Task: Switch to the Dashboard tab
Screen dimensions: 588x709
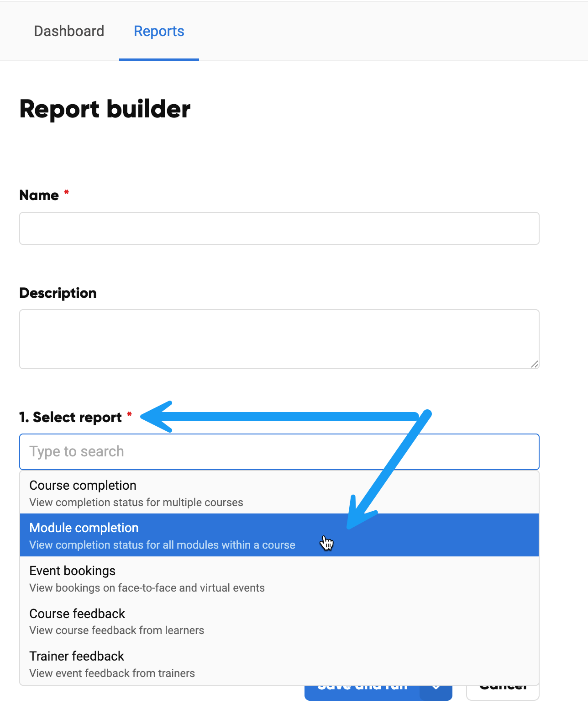Action: pos(69,31)
